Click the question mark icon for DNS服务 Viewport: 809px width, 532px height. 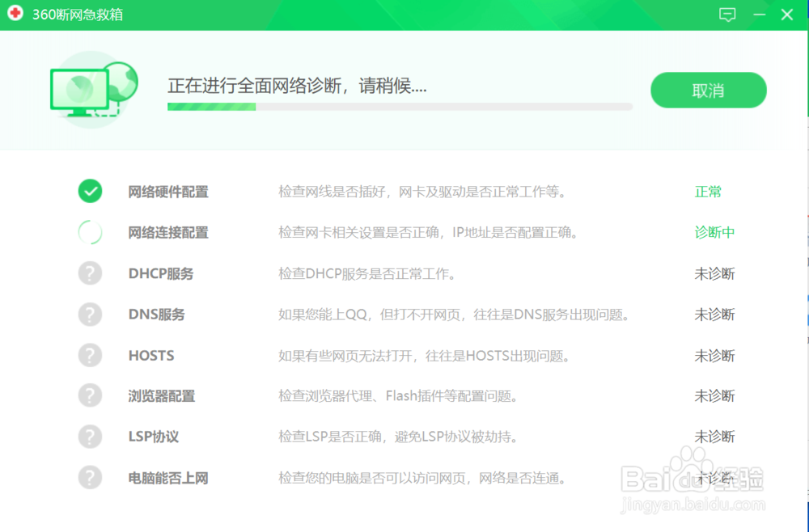(x=90, y=314)
